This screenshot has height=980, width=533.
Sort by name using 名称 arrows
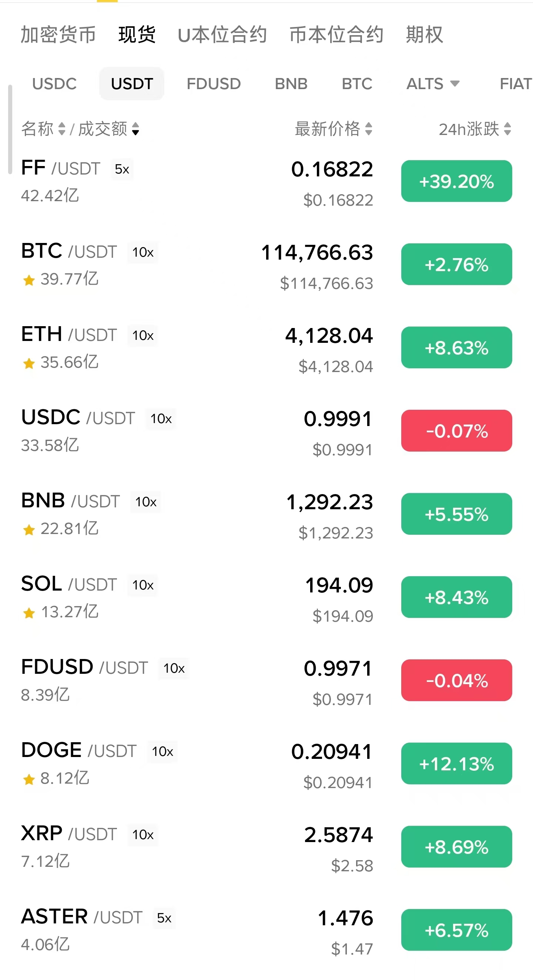click(x=61, y=129)
